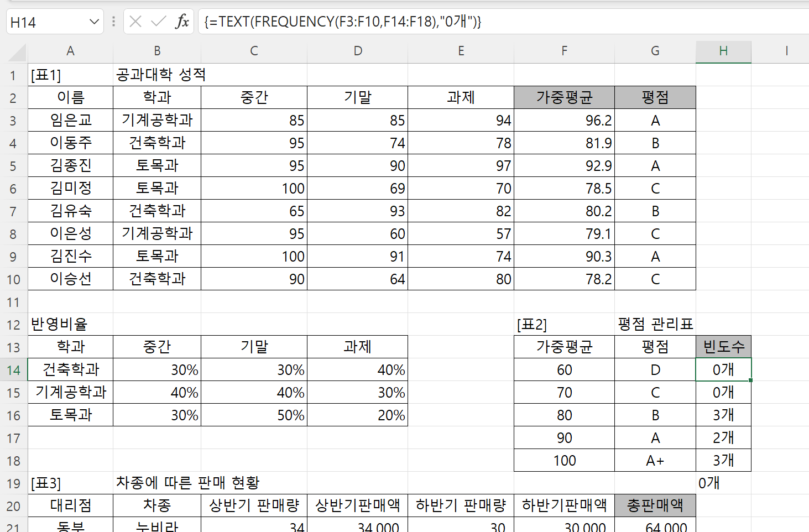809x532 pixels.
Task: Click the 평점 관리표 title cell
Action: click(655, 325)
